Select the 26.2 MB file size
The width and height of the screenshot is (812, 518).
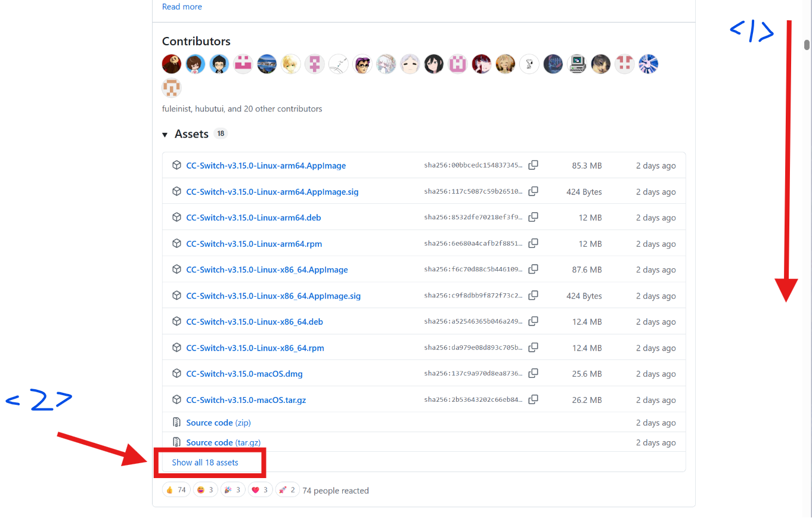[x=587, y=400]
